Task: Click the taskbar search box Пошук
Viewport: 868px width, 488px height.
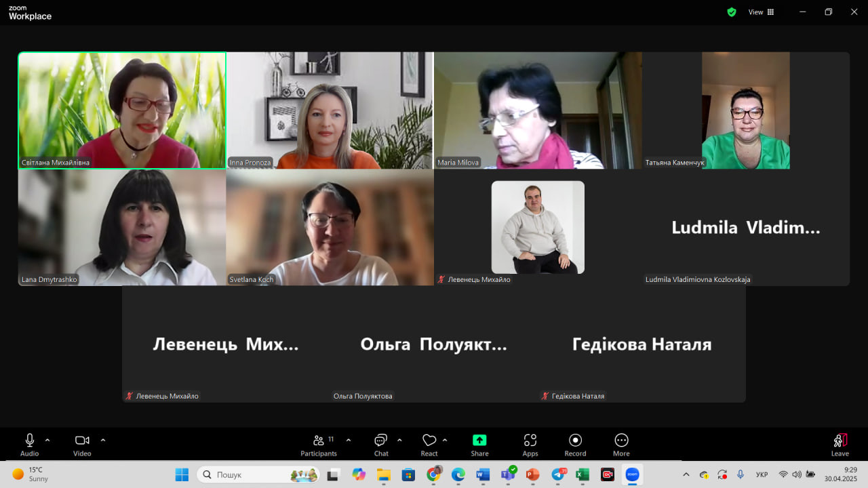Action: click(258, 474)
